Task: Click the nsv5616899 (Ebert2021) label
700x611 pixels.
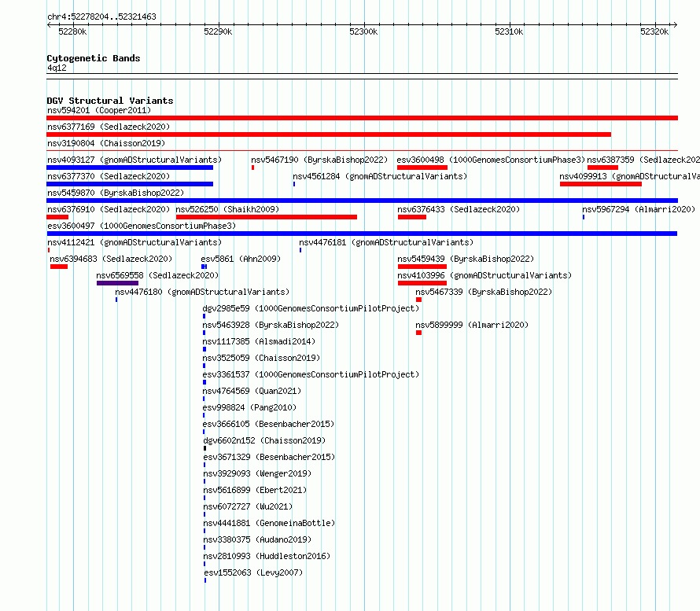Action: 255,490
